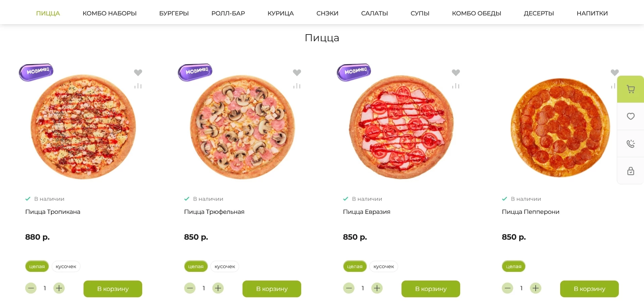Open the shopping cart sidebar icon
The width and height of the screenshot is (644, 306).
[x=631, y=89]
